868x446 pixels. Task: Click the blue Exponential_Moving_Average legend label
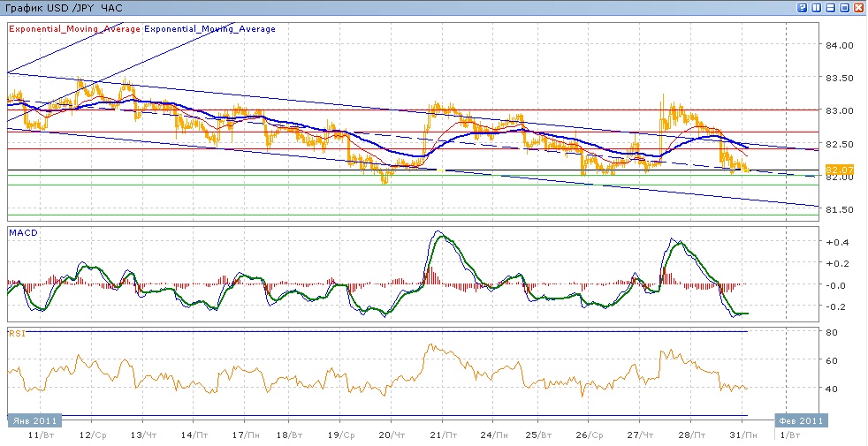click(209, 29)
